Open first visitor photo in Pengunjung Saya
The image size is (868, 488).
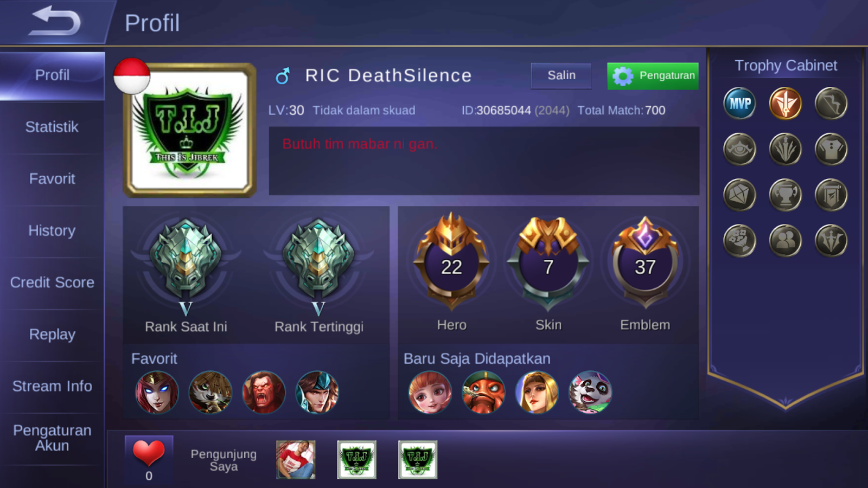(x=296, y=459)
